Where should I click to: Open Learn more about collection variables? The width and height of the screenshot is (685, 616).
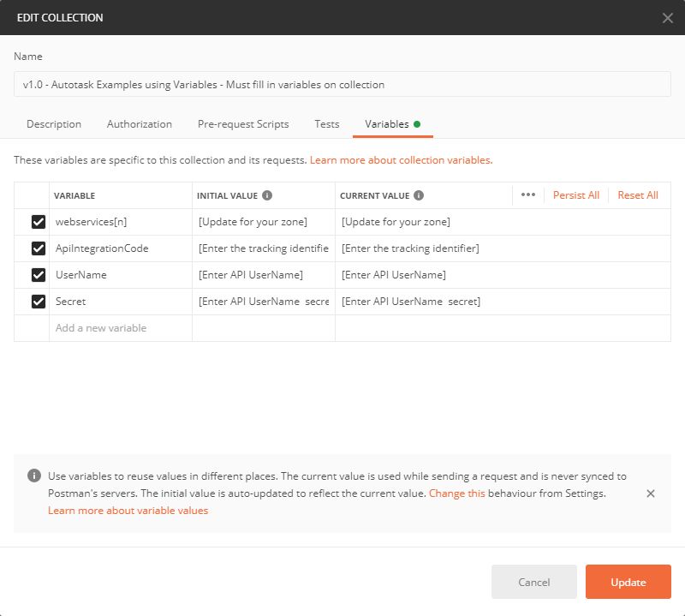point(401,159)
